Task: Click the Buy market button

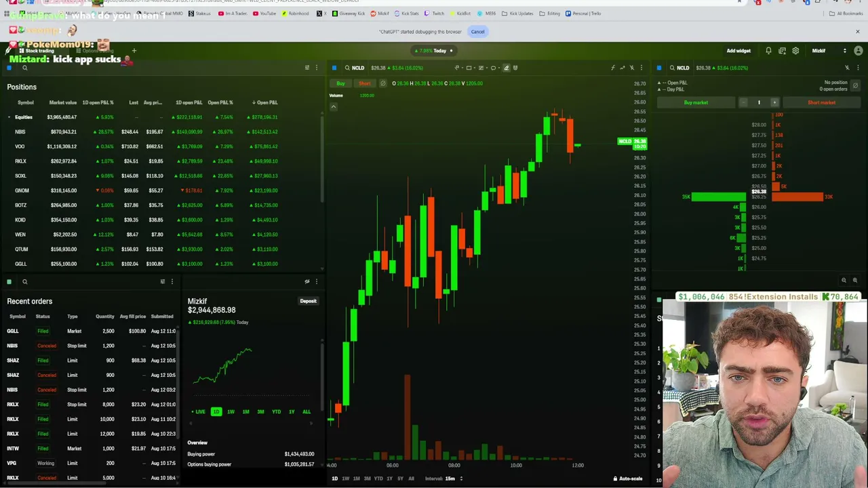Action: [x=696, y=102]
